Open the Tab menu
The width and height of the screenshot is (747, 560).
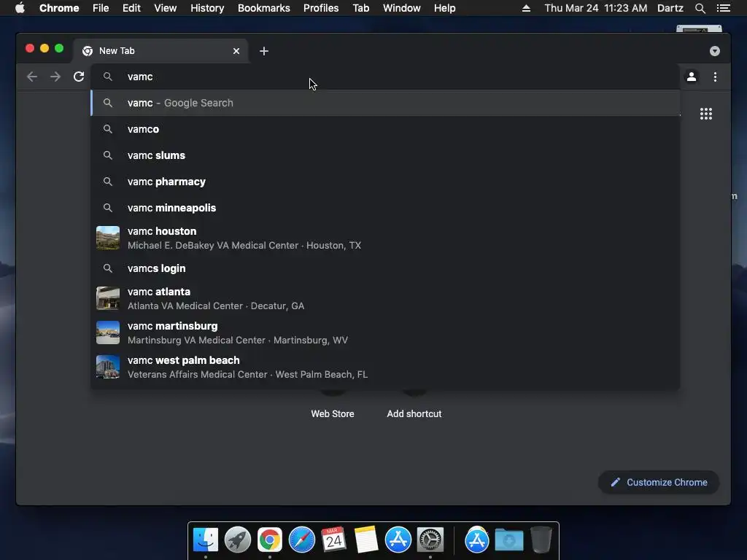click(361, 8)
